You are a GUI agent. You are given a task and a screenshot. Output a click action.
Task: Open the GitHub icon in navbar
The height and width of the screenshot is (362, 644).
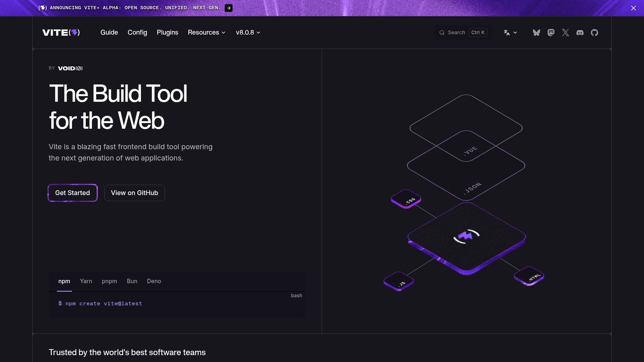tap(594, 33)
